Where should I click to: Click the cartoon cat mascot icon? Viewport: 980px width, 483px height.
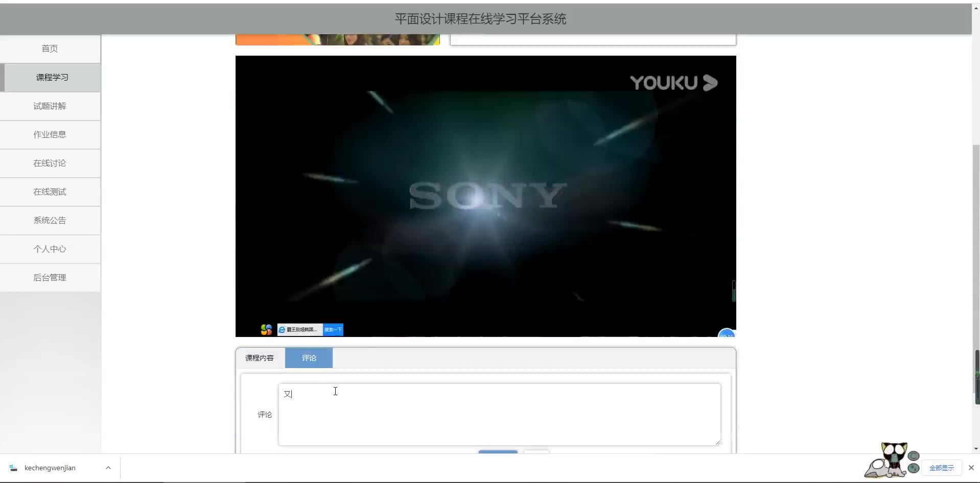[891, 461]
